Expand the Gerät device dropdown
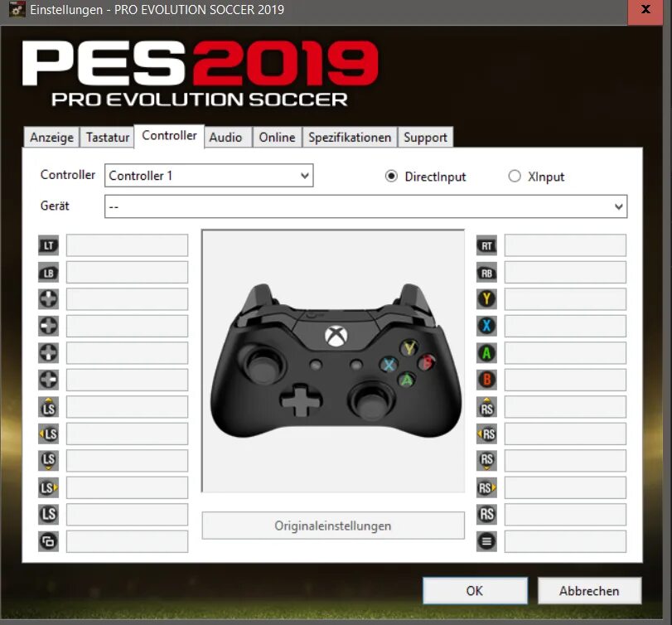The width and height of the screenshot is (672, 625). pos(365,206)
